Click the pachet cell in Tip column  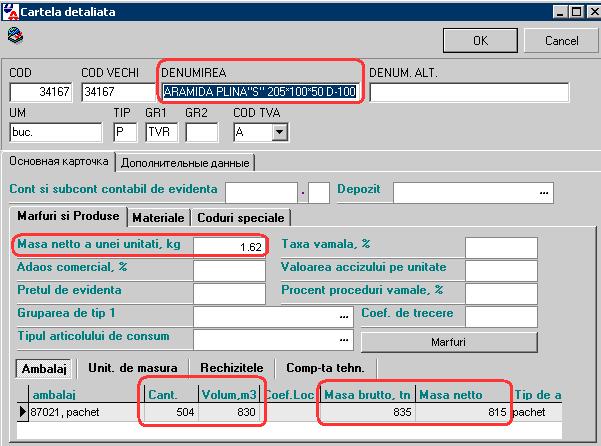click(537, 412)
